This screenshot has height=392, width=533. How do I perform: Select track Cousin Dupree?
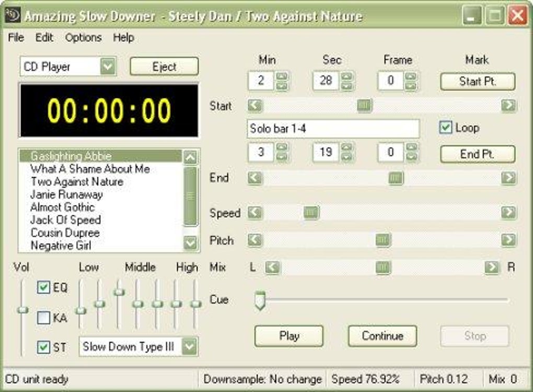point(101,233)
